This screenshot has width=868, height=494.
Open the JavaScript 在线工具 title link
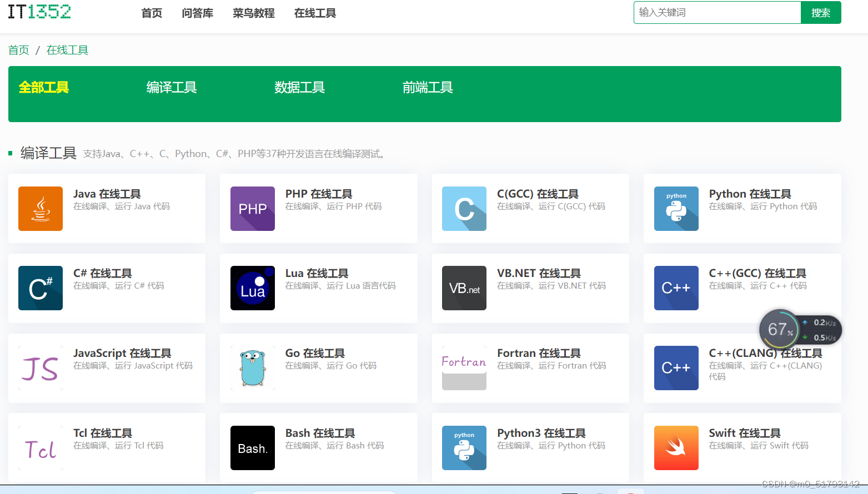tap(122, 353)
